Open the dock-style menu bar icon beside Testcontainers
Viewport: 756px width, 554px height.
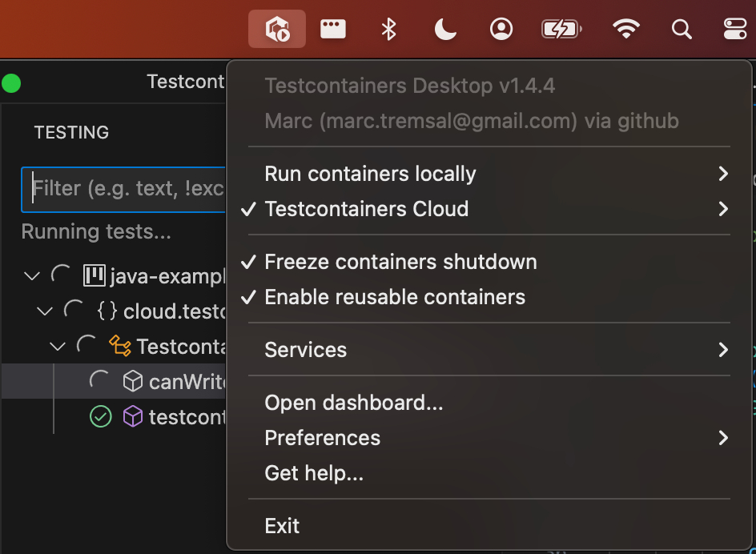click(332, 29)
